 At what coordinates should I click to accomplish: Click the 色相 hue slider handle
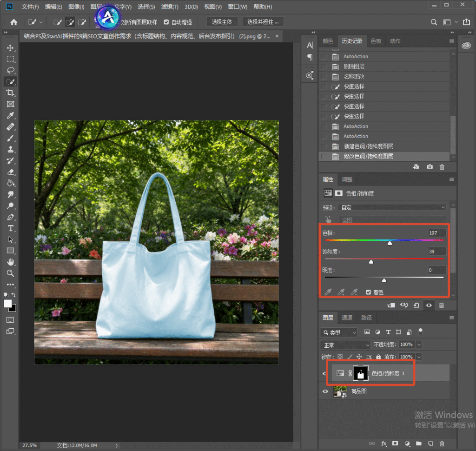(390, 243)
